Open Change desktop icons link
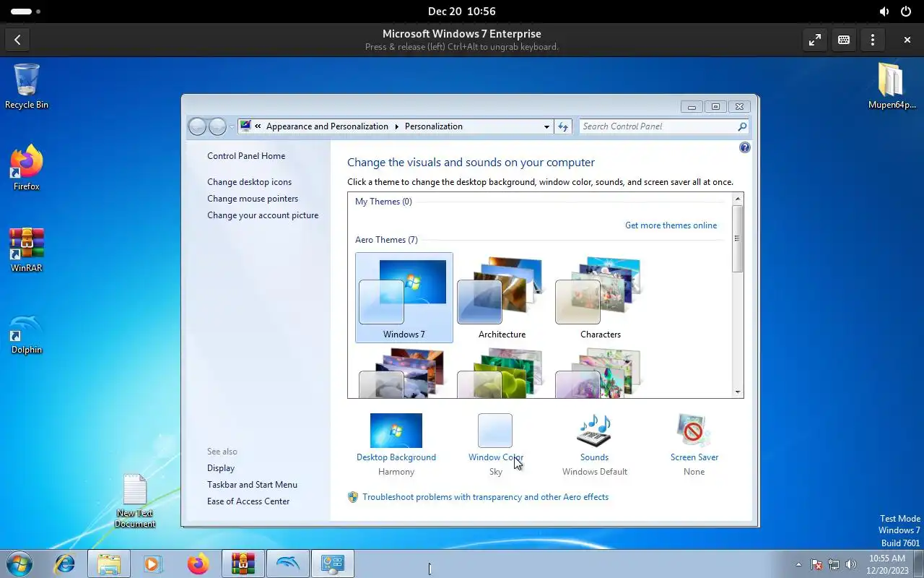Image resolution: width=924 pixels, height=578 pixels. (x=250, y=182)
